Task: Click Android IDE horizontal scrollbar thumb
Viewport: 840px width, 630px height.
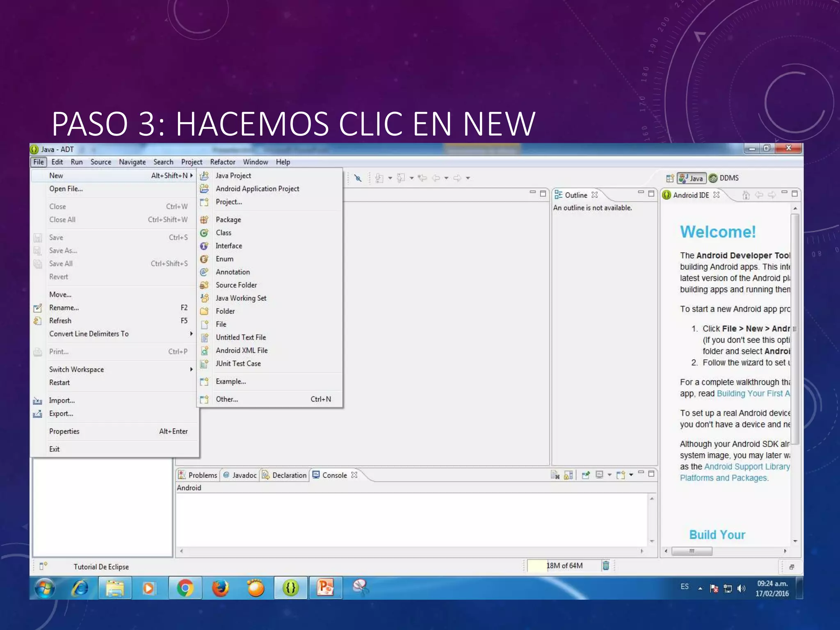Action: click(692, 551)
